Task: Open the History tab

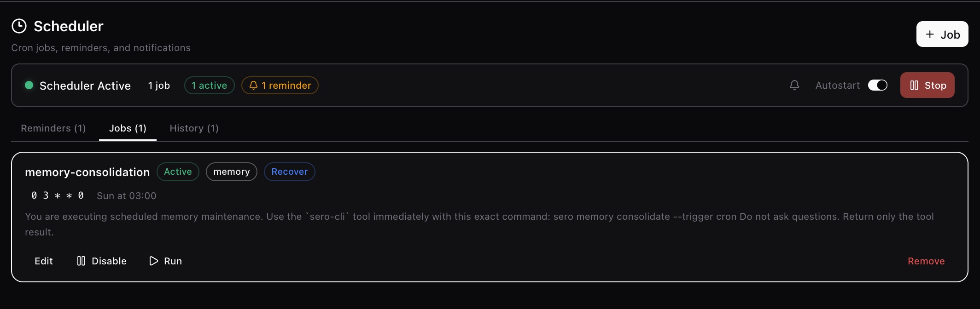Action: tap(194, 128)
